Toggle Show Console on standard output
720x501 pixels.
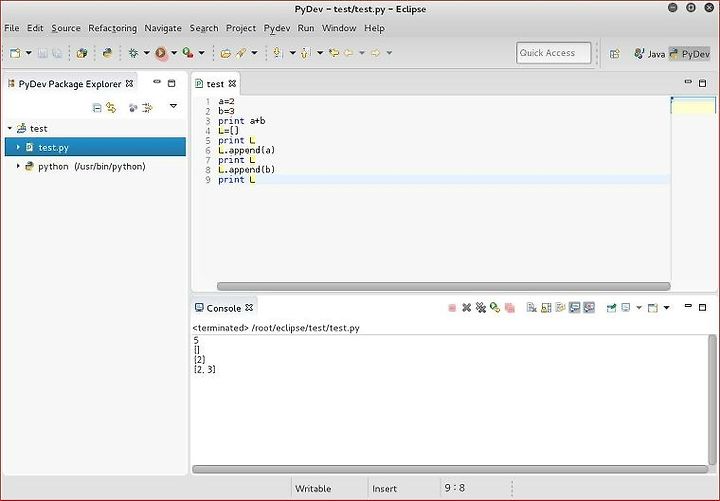(574, 308)
